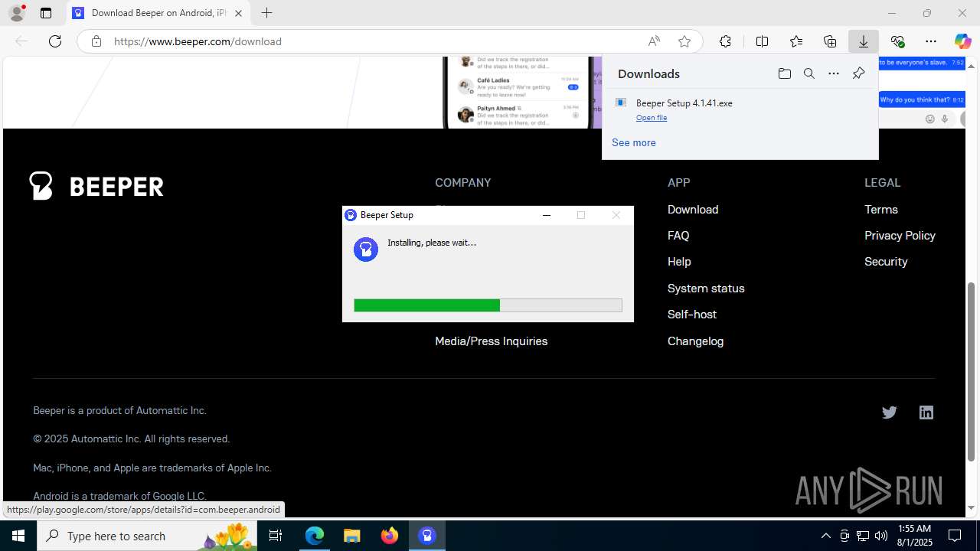Open the Help footer link
This screenshot has width=980, height=551.
[679, 262]
